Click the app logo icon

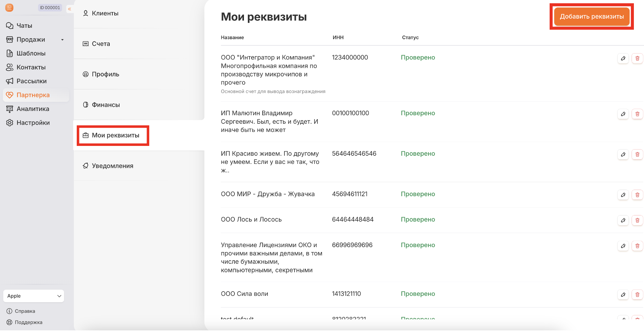9,8
